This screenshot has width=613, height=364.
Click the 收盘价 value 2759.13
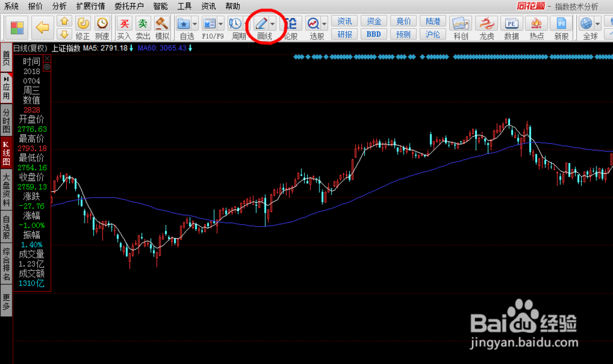32,187
